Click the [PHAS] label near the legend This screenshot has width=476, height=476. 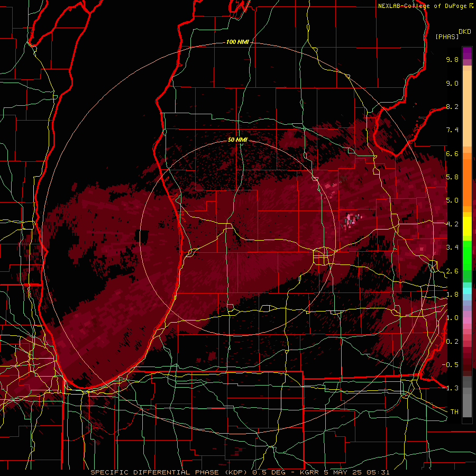(x=447, y=36)
